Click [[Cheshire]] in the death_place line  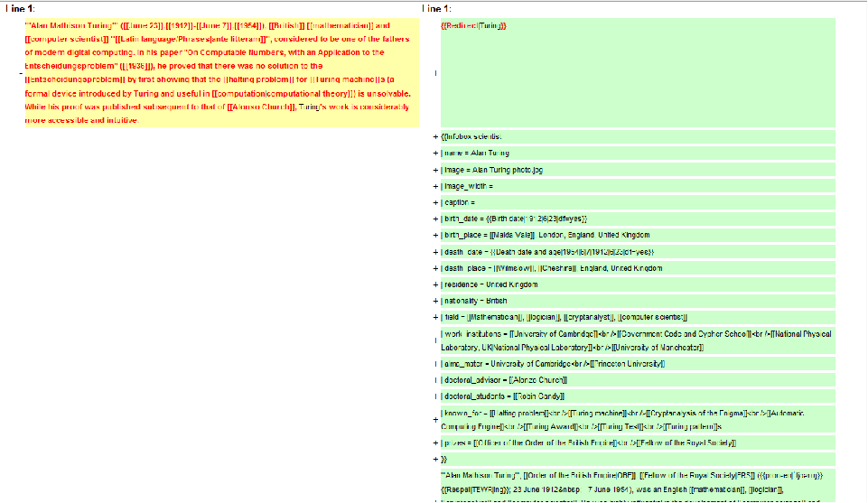557,268
